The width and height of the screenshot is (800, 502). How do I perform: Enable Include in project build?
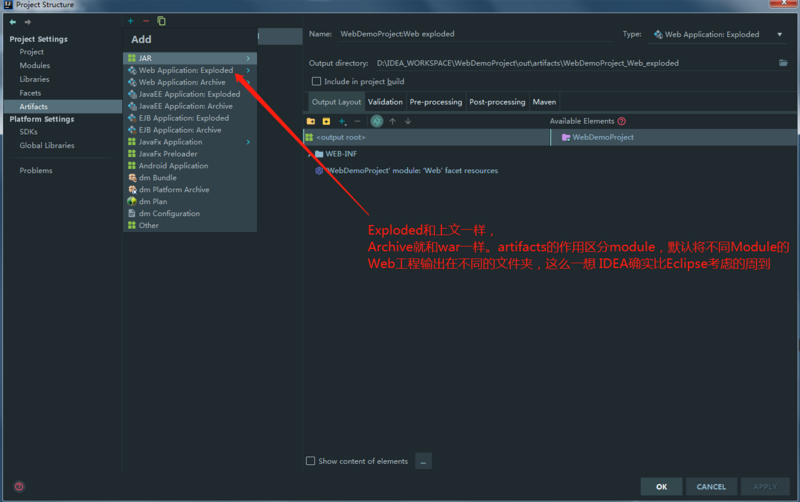pos(316,81)
